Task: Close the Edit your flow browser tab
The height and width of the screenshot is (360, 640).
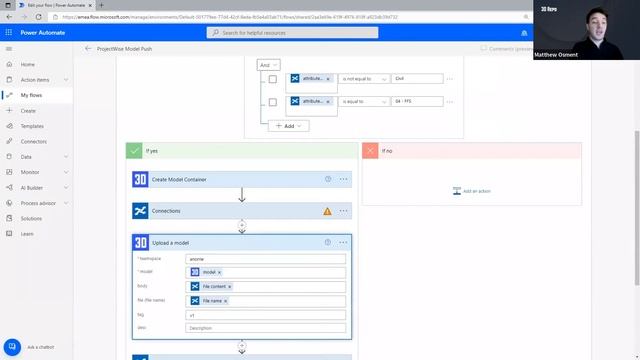Action: click(x=90, y=5)
